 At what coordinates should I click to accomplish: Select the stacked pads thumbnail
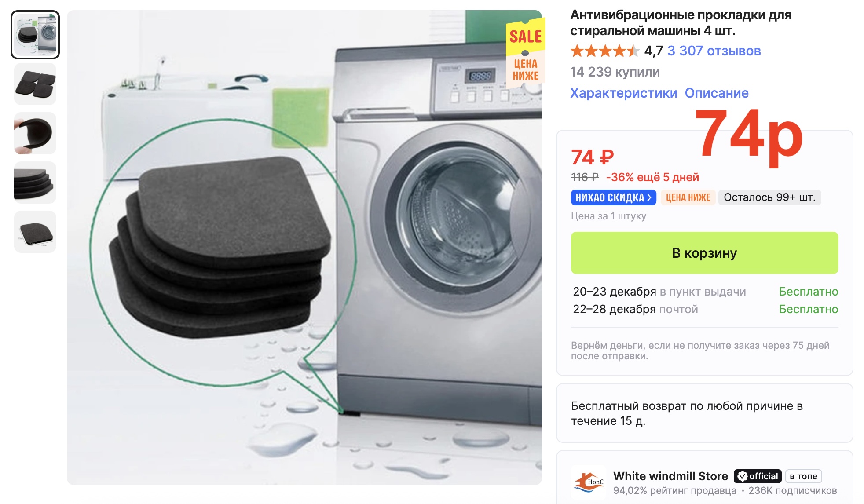point(35,183)
